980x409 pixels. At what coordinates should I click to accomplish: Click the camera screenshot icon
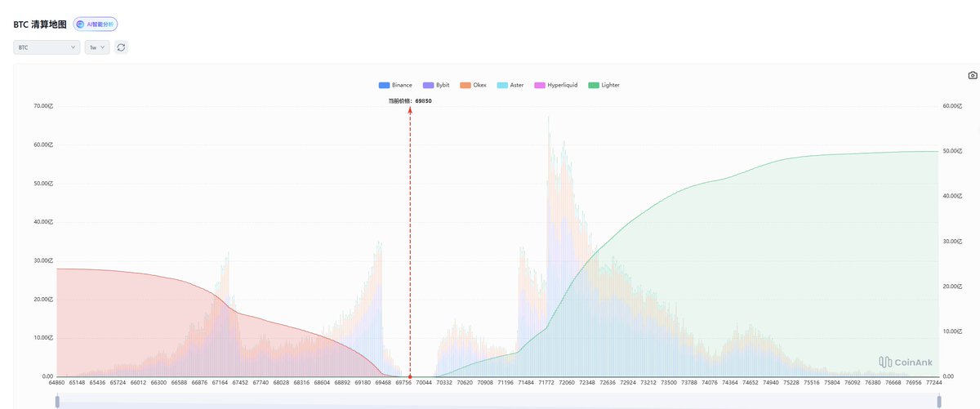(973, 75)
